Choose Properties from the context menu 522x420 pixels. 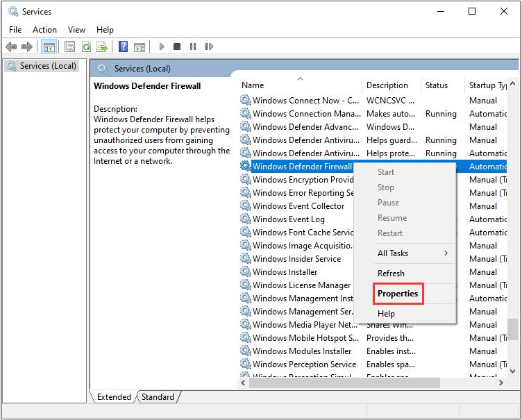point(398,294)
